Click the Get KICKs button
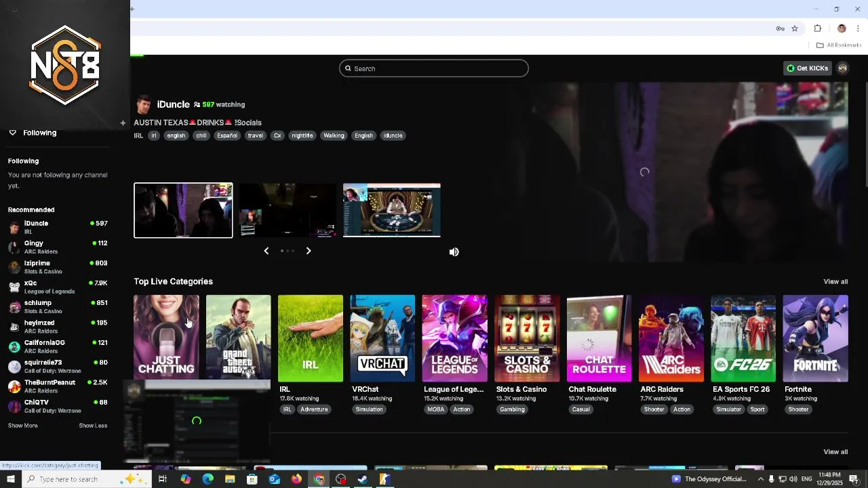868x488 pixels. coord(807,68)
